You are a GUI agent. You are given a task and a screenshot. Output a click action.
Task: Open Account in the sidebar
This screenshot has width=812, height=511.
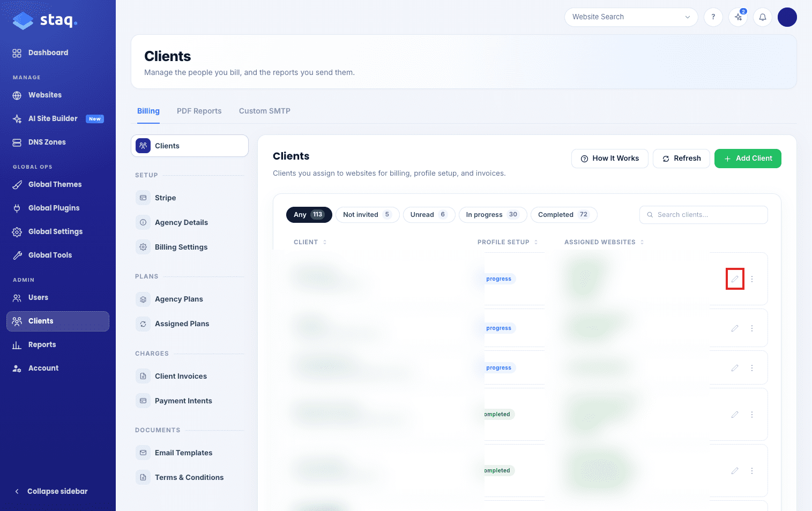click(43, 368)
